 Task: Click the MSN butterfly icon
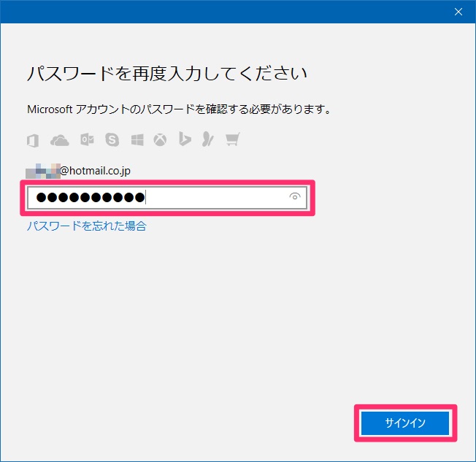click(208, 139)
